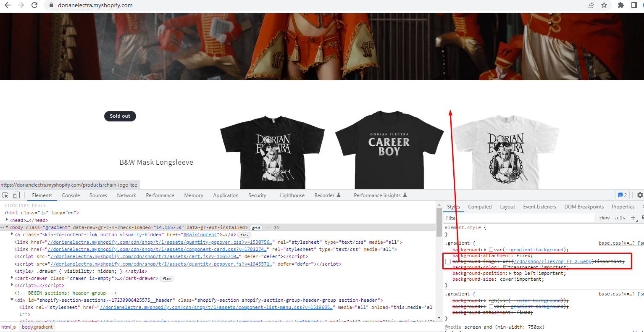Expand the skip-to-content-link anchor node

coord(12,235)
